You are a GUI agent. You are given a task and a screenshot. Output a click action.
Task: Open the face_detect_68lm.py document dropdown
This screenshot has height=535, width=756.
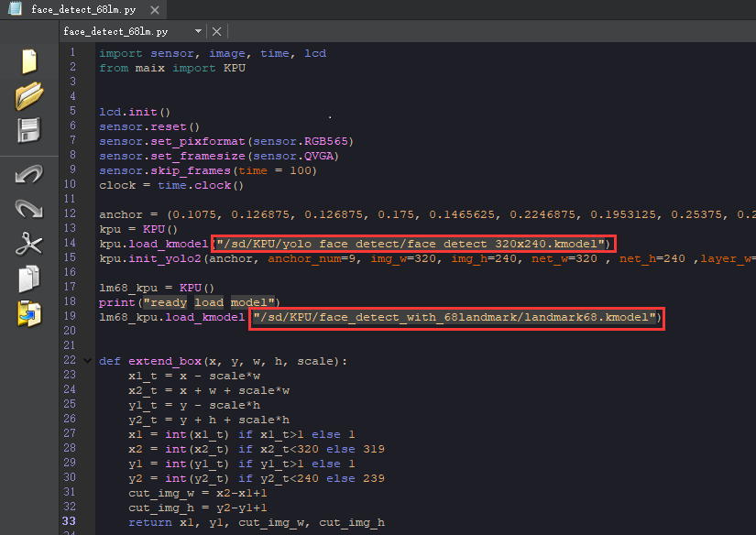click(199, 31)
